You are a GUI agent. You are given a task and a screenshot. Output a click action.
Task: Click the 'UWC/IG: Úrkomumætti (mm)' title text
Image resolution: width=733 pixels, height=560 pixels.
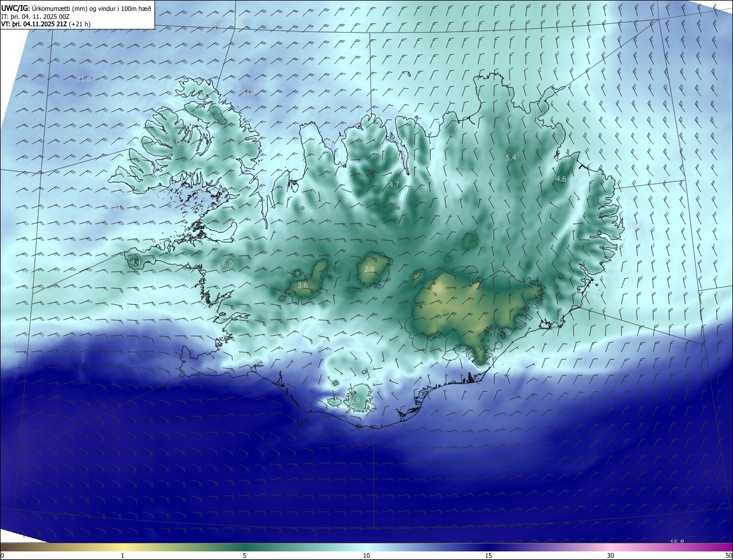point(45,7)
